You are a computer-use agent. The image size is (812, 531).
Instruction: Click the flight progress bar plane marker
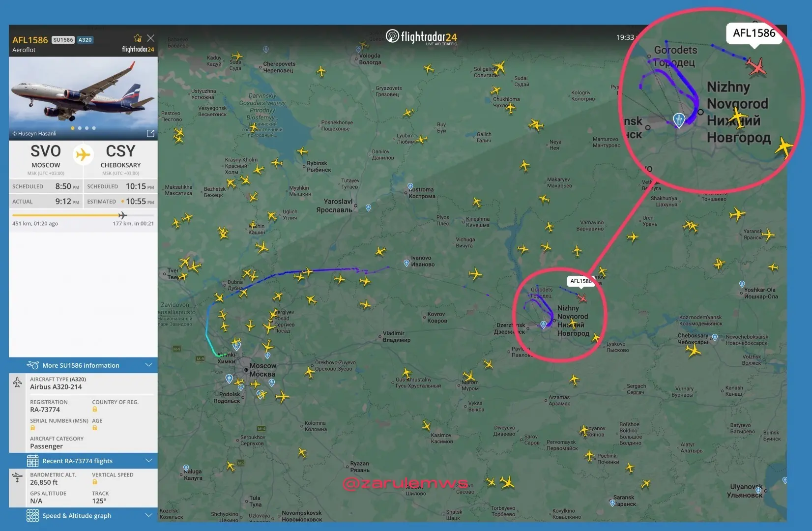click(x=123, y=215)
